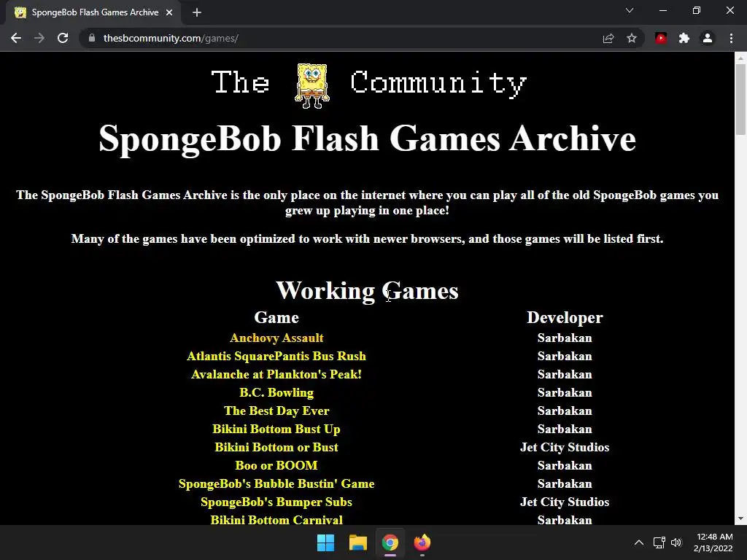Click the scrollbar up arrow
The width and height of the screenshot is (747, 560).
point(740,58)
